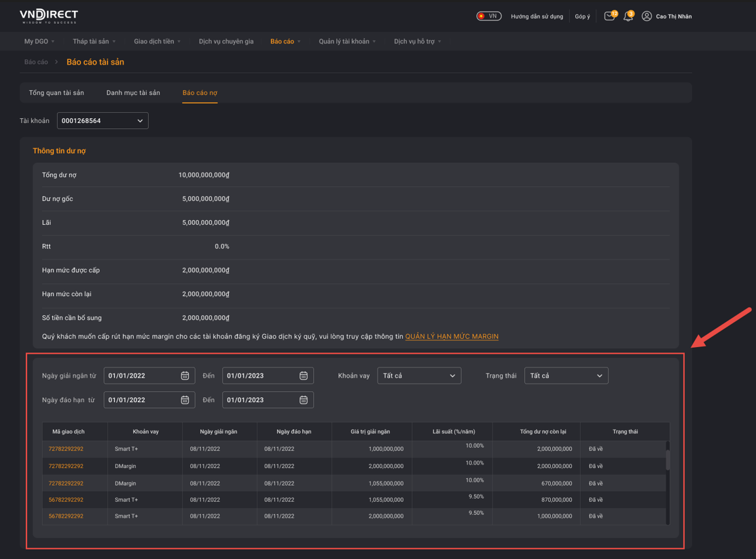Click the Báo cáo tài sản page title

[x=95, y=62]
